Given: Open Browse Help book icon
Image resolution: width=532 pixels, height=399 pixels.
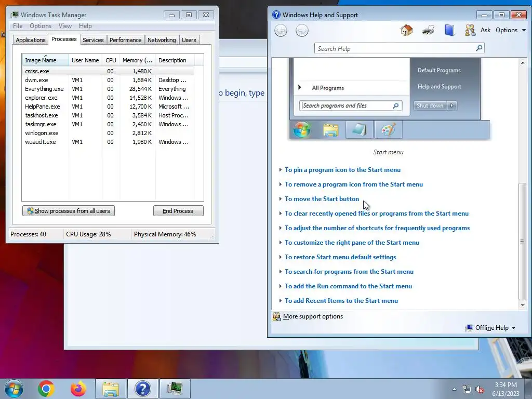Looking at the screenshot, I should pyautogui.click(x=449, y=30).
